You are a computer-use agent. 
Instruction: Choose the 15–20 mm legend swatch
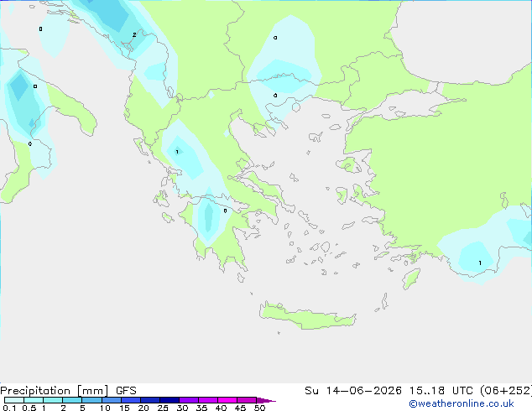pos(131,400)
